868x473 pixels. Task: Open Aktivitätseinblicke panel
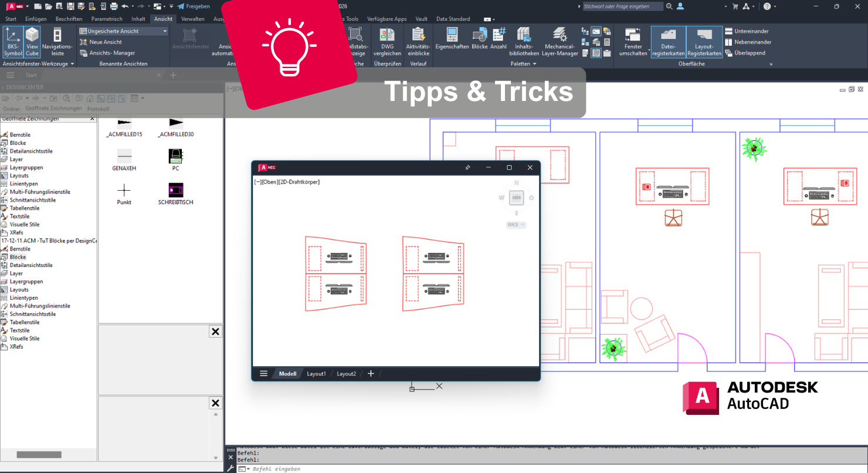pos(418,42)
